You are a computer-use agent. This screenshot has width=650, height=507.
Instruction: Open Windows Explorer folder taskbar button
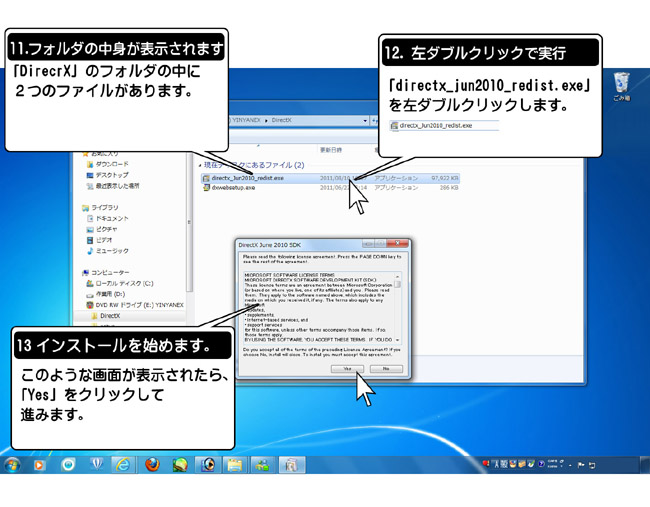click(235, 465)
